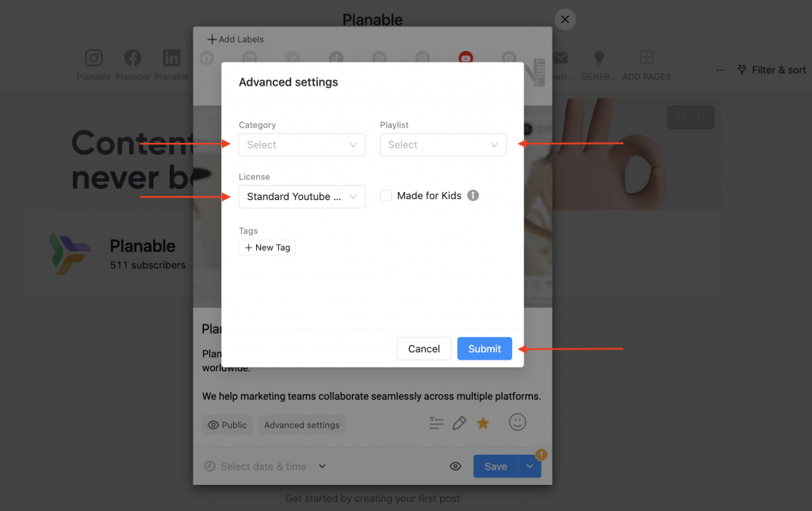Click the Advanced settings button in composer

click(x=302, y=425)
